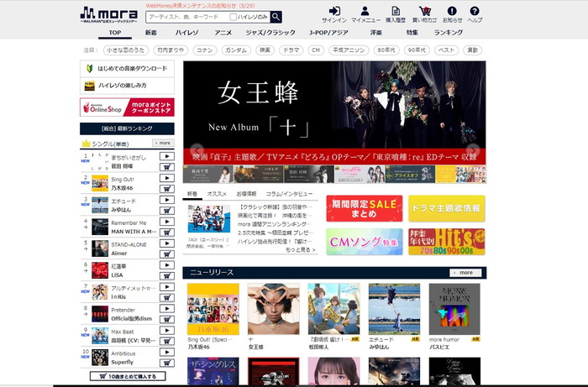Viewport: 588px width, 387px height.
Task: Select the TOP navigation tab
Action: [x=115, y=33]
